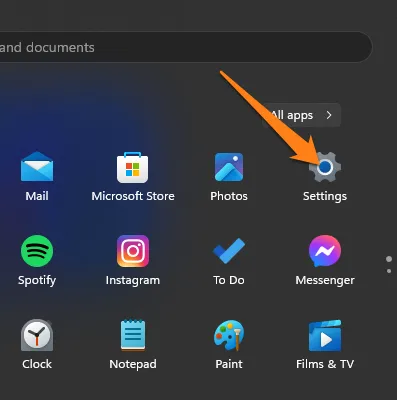Open the Photos app

(x=229, y=167)
